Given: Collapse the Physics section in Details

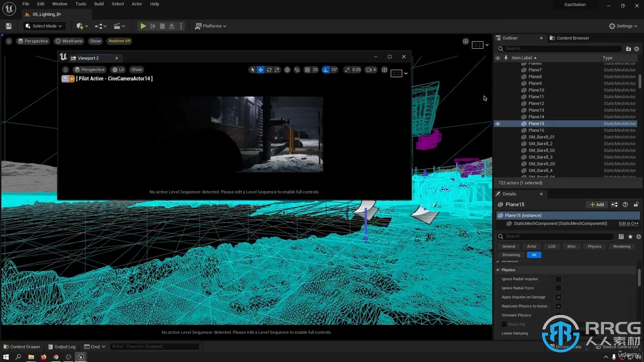Looking at the screenshot, I should tap(498, 270).
